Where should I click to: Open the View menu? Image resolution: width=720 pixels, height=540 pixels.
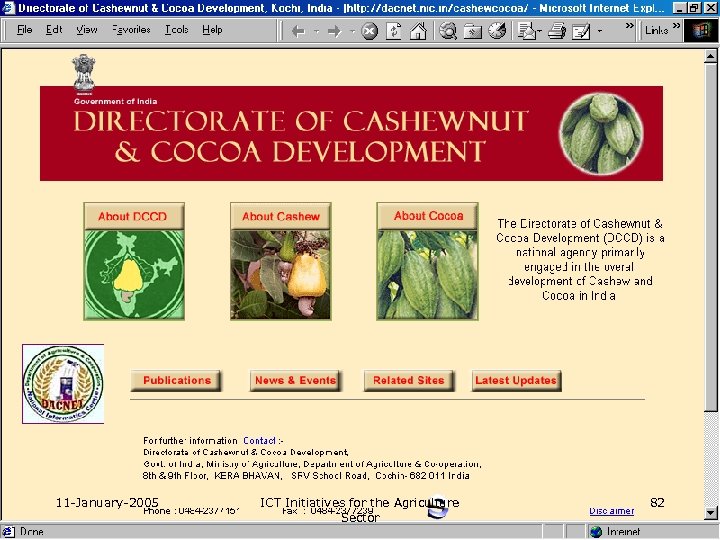click(x=87, y=30)
